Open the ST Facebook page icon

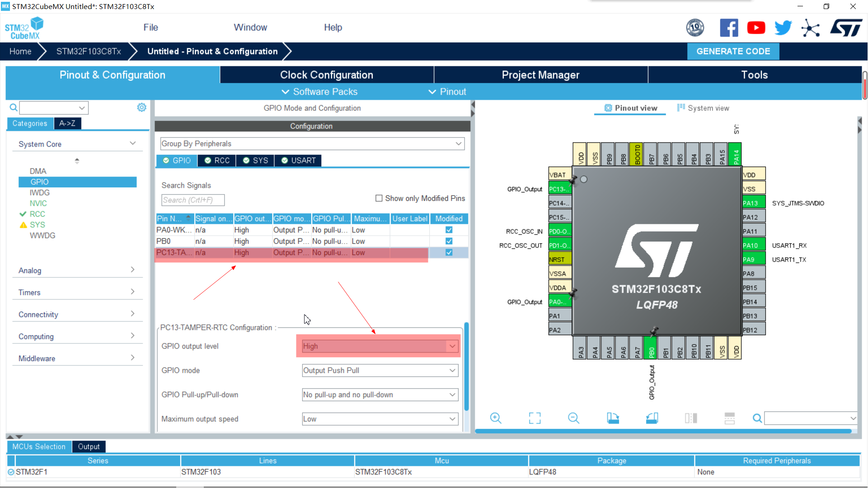click(729, 28)
